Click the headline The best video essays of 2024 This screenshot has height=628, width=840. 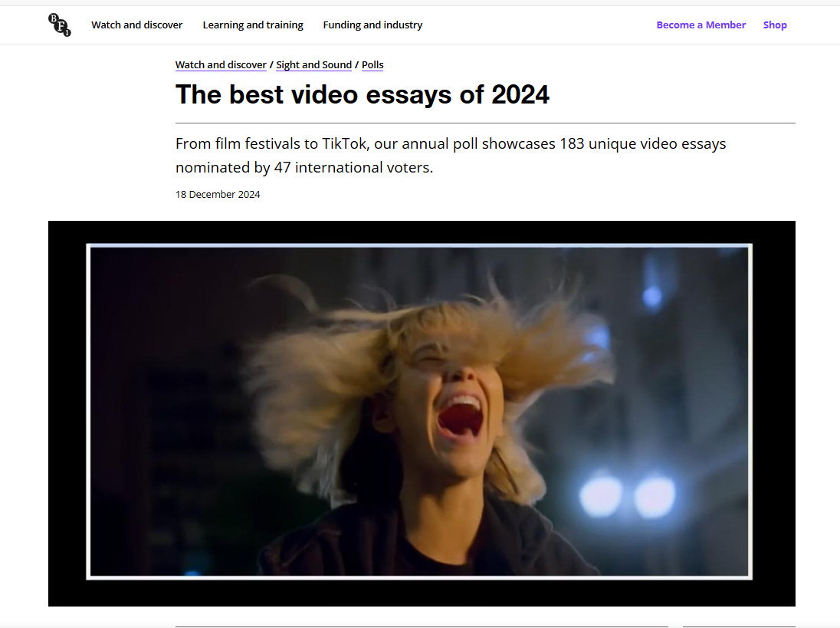(x=363, y=95)
